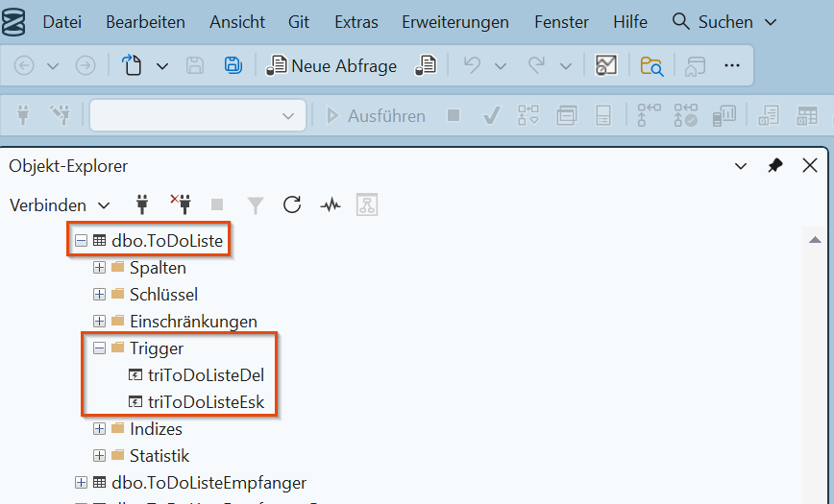This screenshot has width=834, height=504.
Task: Open the Bearbeiten menu
Action: (x=145, y=22)
